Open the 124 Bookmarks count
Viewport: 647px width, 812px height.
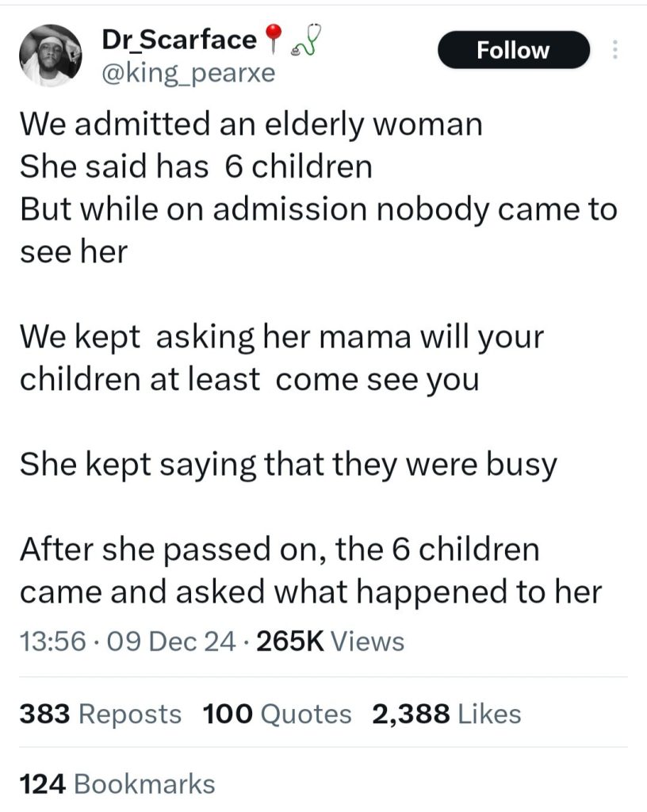click(117, 783)
